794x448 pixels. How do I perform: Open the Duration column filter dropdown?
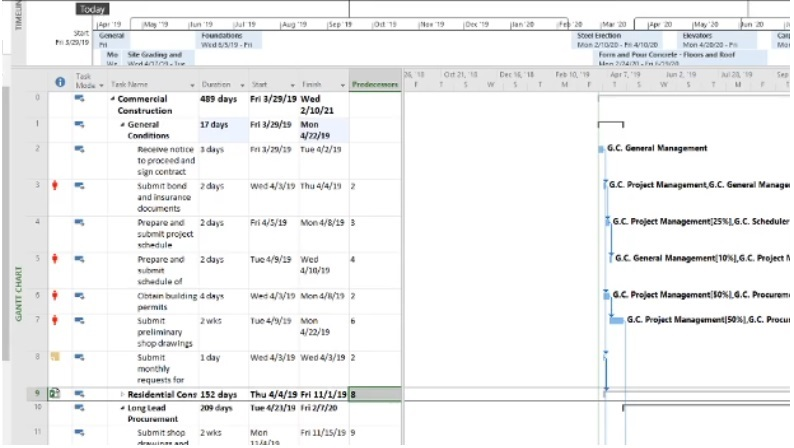241,85
